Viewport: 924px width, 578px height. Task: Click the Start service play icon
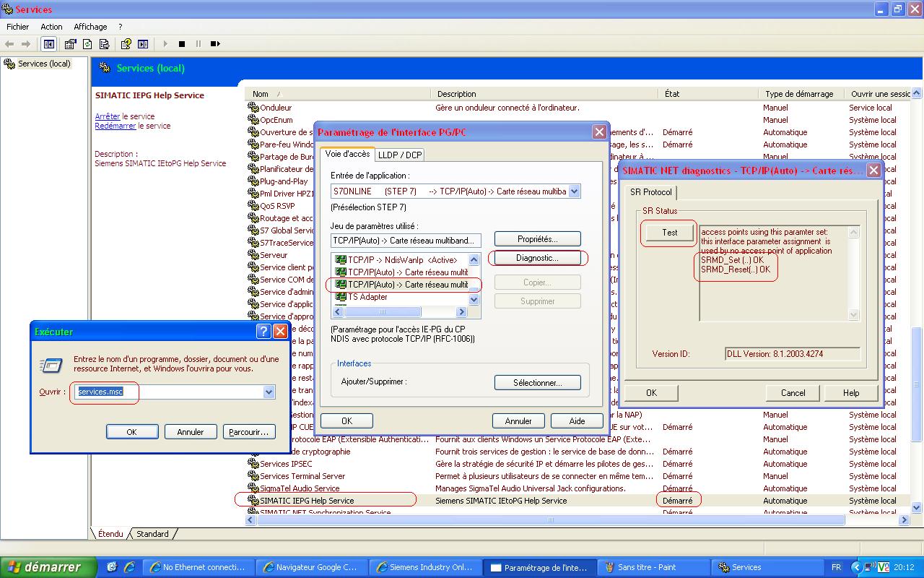point(165,44)
